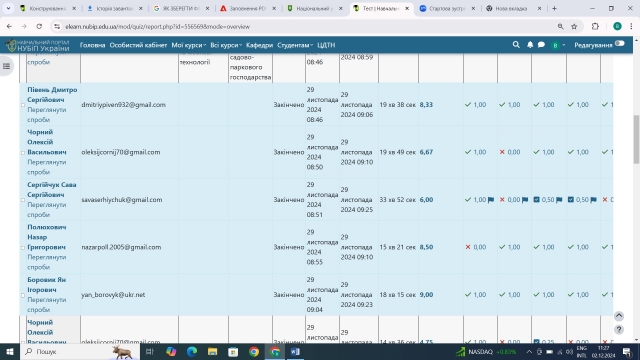Click the browser address bar URL

(x=157, y=27)
